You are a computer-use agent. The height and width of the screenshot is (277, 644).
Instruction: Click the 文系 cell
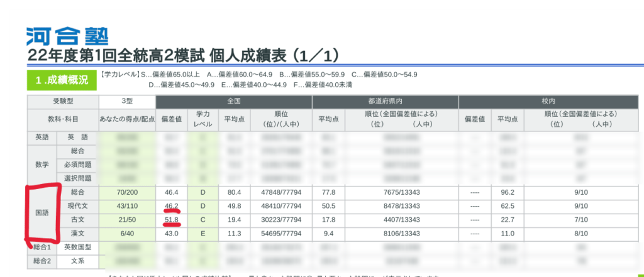(x=77, y=261)
